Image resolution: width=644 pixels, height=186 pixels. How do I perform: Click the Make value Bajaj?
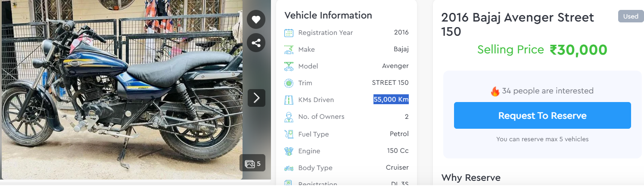(401, 49)
